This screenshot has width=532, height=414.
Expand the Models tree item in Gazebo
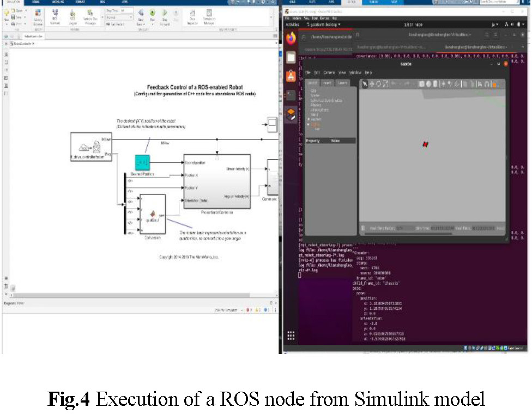pos(309,119)
